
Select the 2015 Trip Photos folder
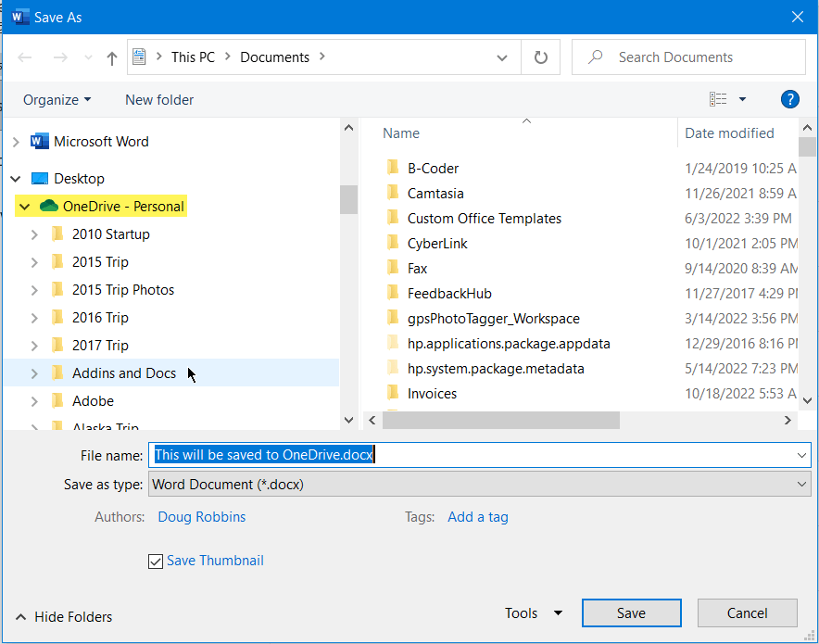click(x=123, y=290)
